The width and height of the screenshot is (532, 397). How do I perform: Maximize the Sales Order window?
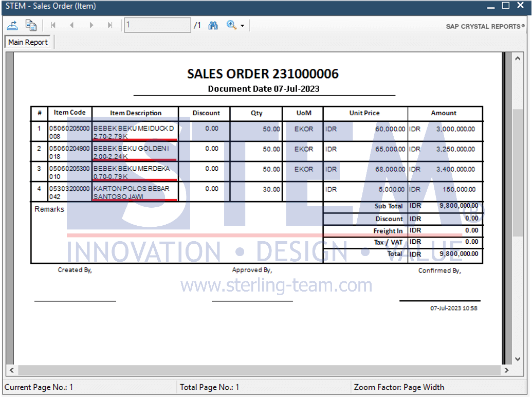tap(506, 6)
